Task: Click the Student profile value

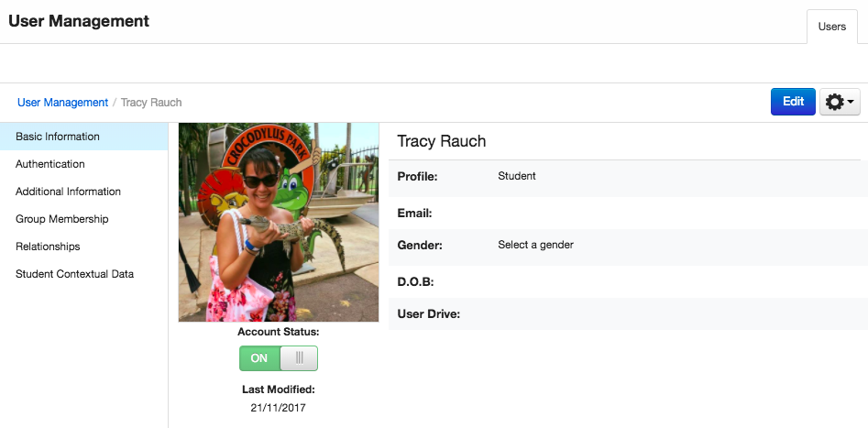Action: 516,176
